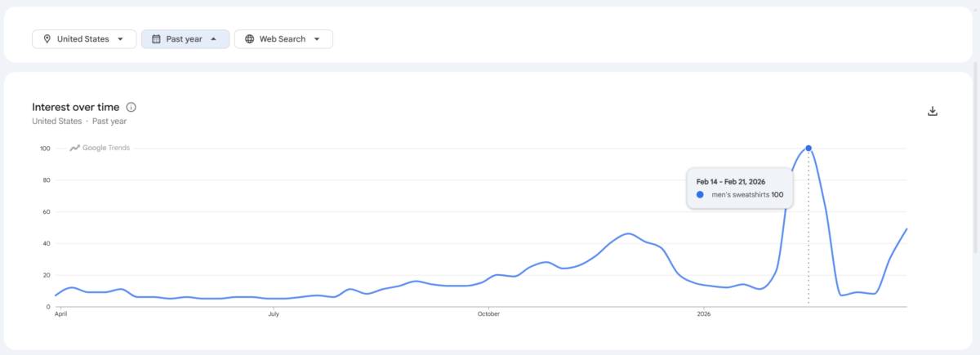
Task: Collapse the Past year dropdown caret
Action: [x=214, y=39]
